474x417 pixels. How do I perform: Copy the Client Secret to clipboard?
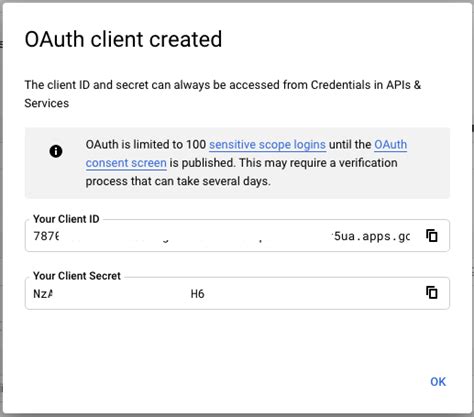[x=432, y=293]
